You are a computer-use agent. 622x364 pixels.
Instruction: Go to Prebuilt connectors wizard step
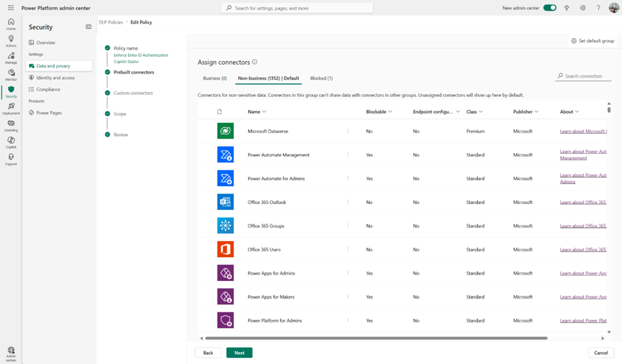(x=134, y=72)
